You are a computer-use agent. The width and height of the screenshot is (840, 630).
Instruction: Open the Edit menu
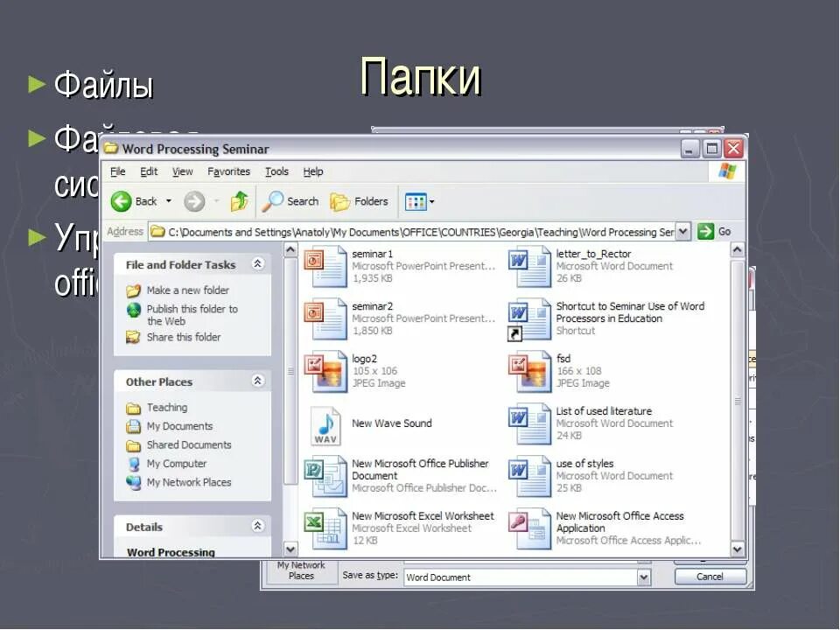[149, 171]
